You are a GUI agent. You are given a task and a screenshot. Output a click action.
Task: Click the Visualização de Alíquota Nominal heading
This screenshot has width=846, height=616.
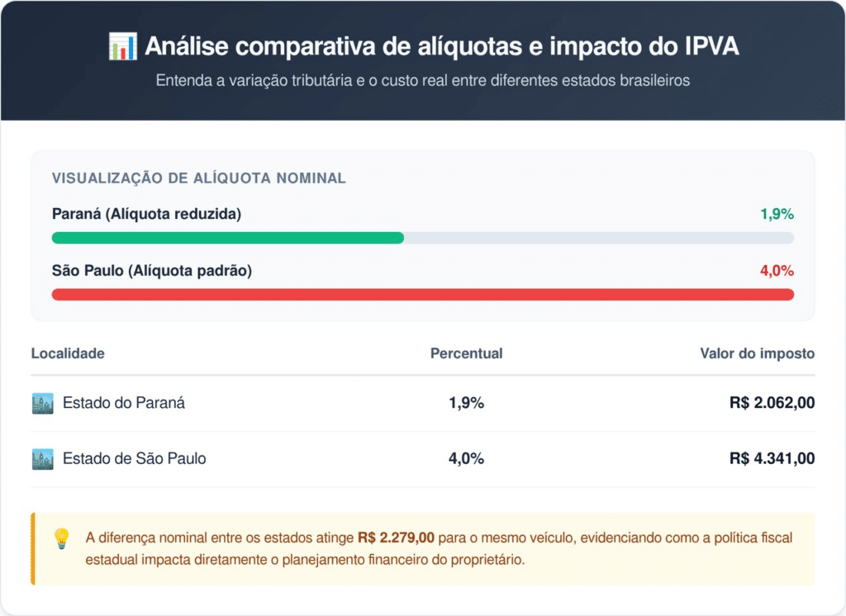coord(198,178)
